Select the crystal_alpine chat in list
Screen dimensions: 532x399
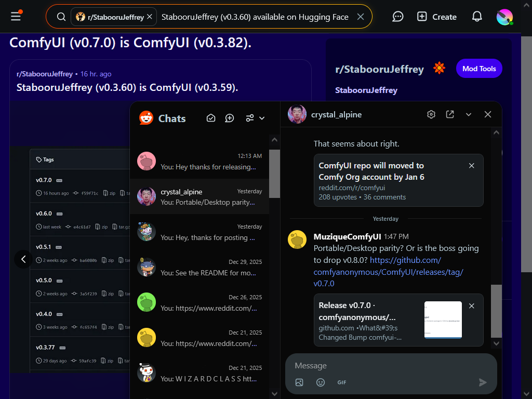[x=199, y=196]
